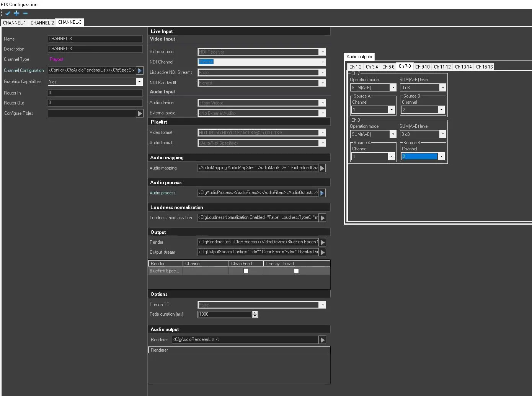Click the Router In input field
The height and width of the screenshot is (396, 532).
point(95,93)
